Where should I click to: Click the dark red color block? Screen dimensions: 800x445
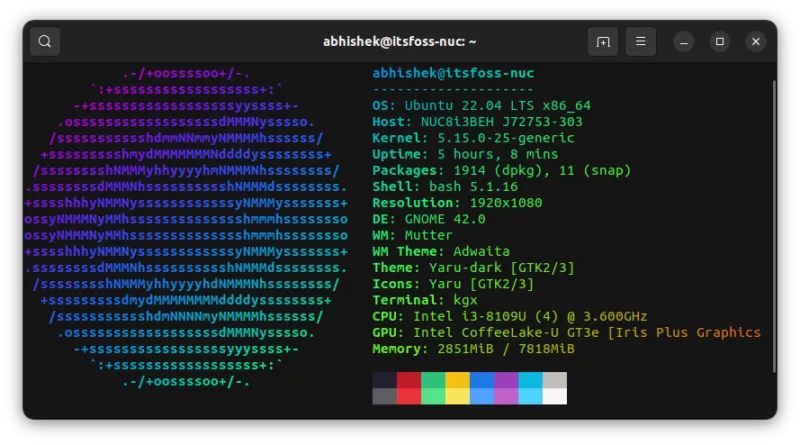pyautogui.click(x=409, y=380)
